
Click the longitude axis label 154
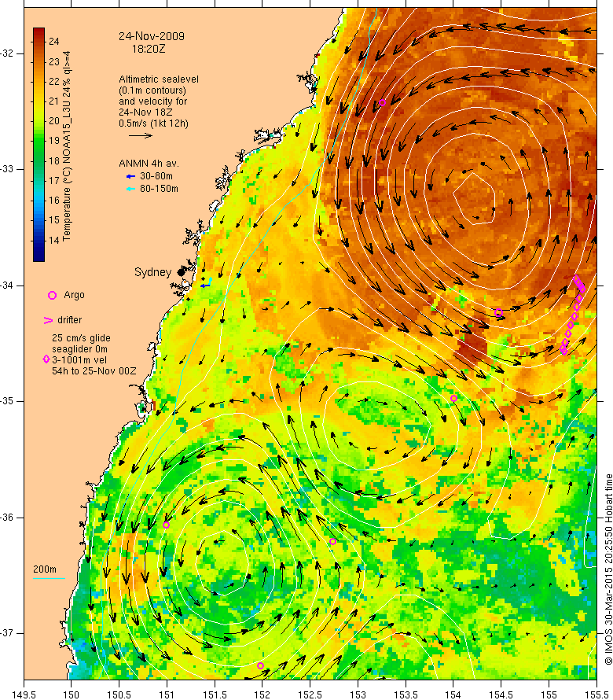(x=453, y=694)
